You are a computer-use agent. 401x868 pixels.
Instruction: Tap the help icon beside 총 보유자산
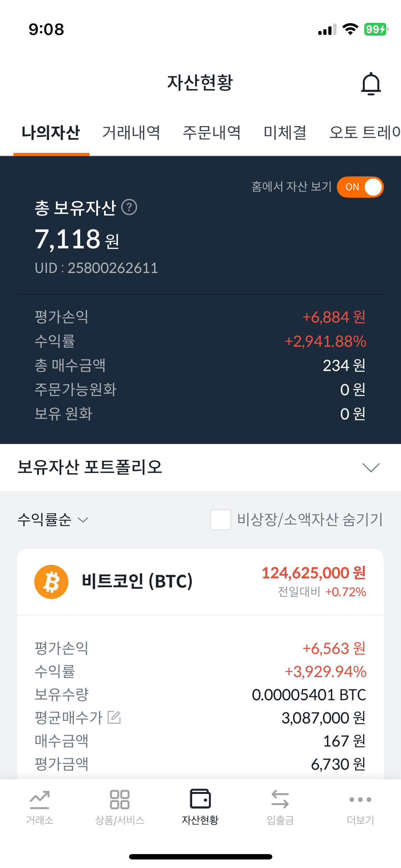click(x=129, y=207)
